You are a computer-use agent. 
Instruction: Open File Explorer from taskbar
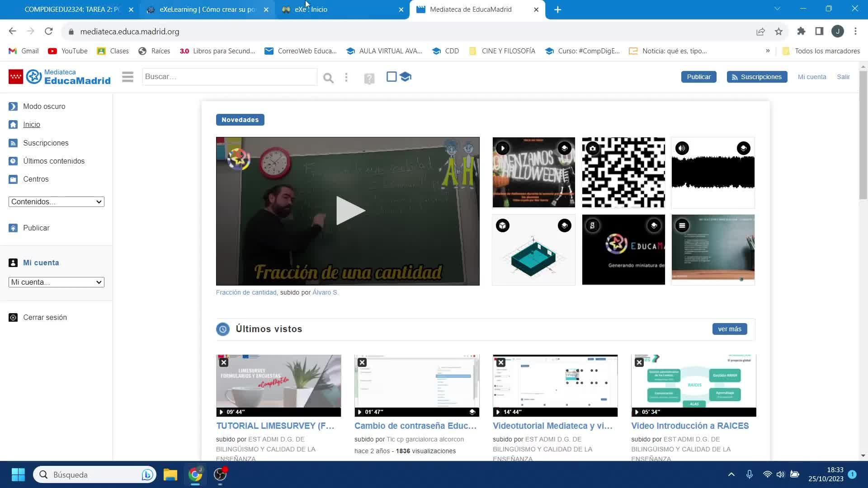[170, 474]
